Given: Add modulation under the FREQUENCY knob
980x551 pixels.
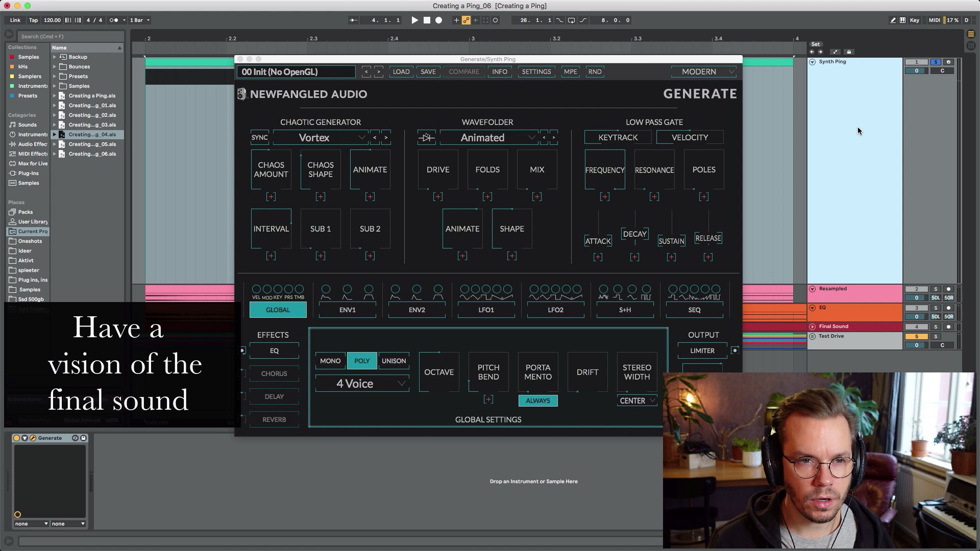Looking at the screenshot, I should (605, 197).
